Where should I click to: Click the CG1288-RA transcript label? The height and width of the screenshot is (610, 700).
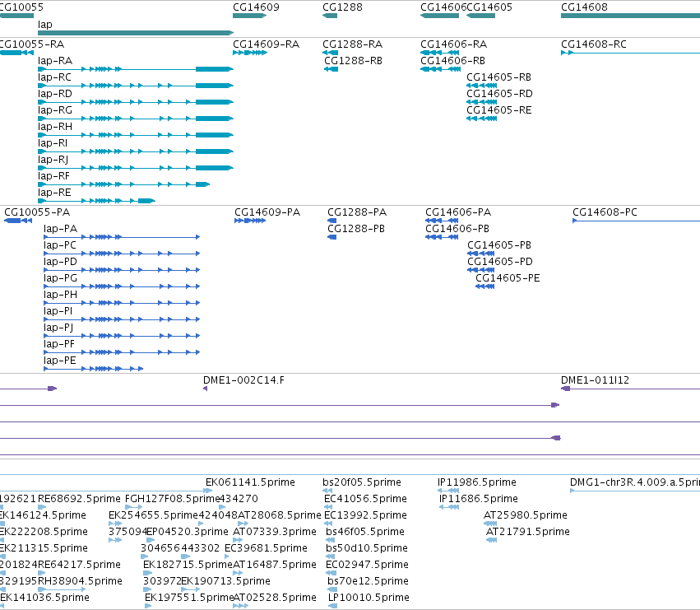point(353,44)
